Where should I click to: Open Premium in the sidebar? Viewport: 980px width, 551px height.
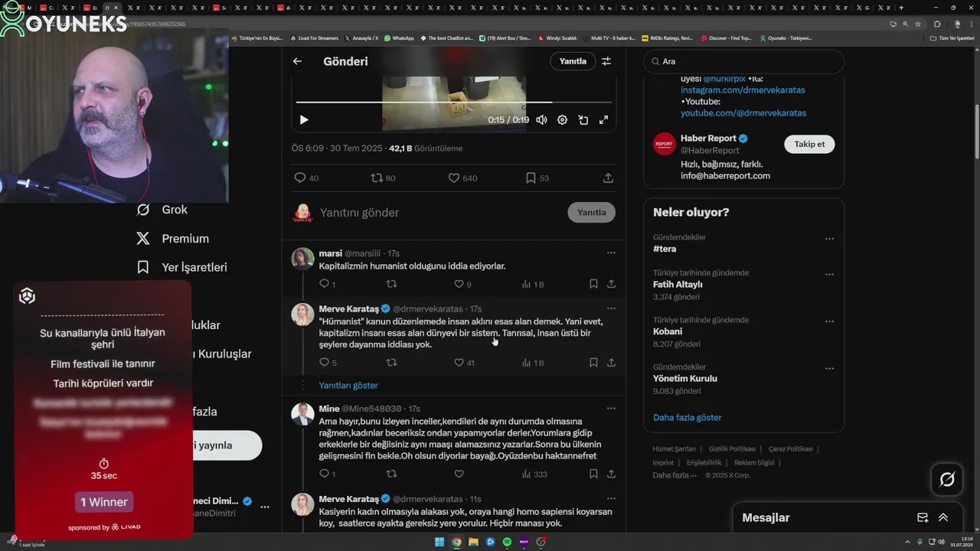[x=172, y=239]
